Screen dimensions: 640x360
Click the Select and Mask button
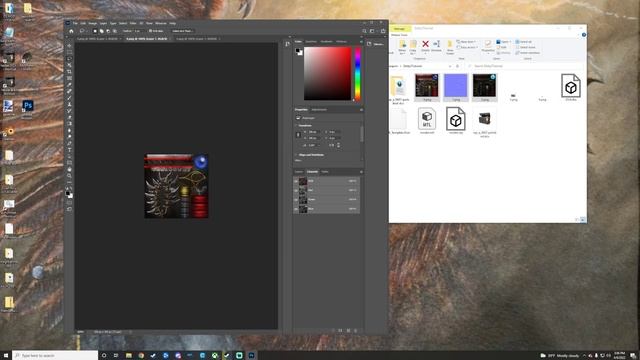pos(182,31)
